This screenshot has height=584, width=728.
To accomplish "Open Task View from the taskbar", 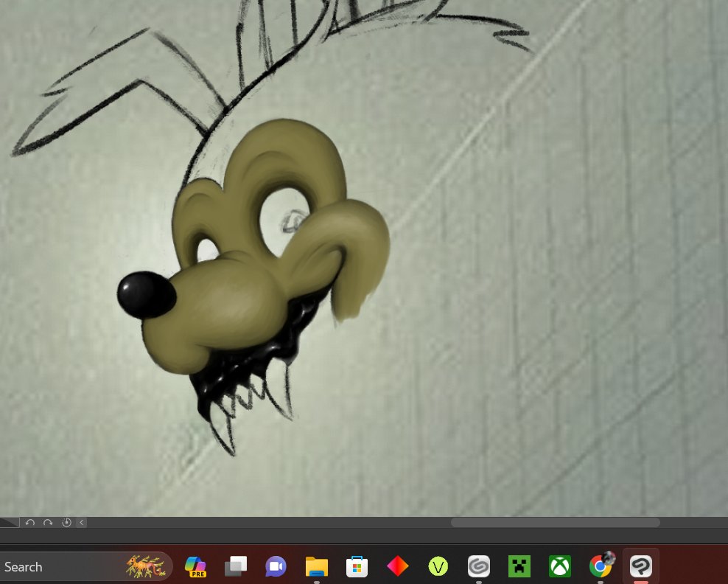I will point(236,567).
